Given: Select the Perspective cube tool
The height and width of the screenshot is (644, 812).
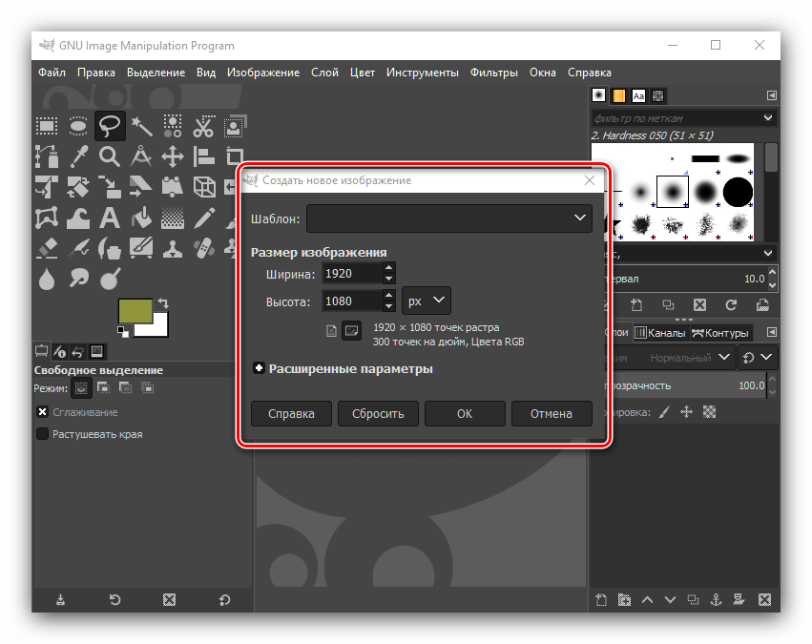Looking at the screenshot, I should [x=203, y=187].
